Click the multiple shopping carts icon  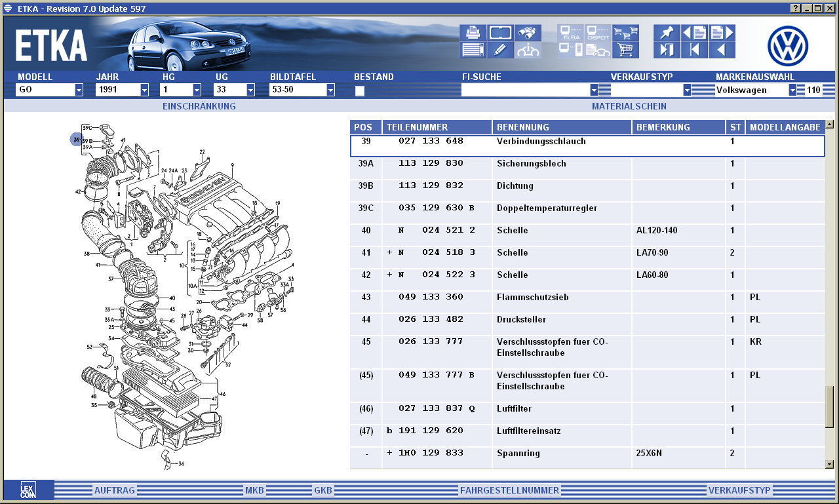[625, 33]
